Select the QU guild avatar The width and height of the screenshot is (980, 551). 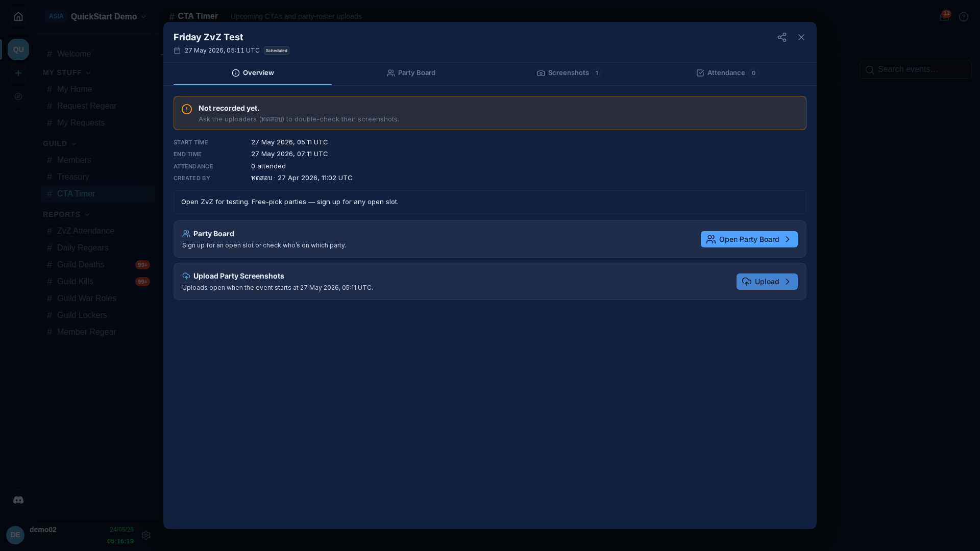(18, 49)
